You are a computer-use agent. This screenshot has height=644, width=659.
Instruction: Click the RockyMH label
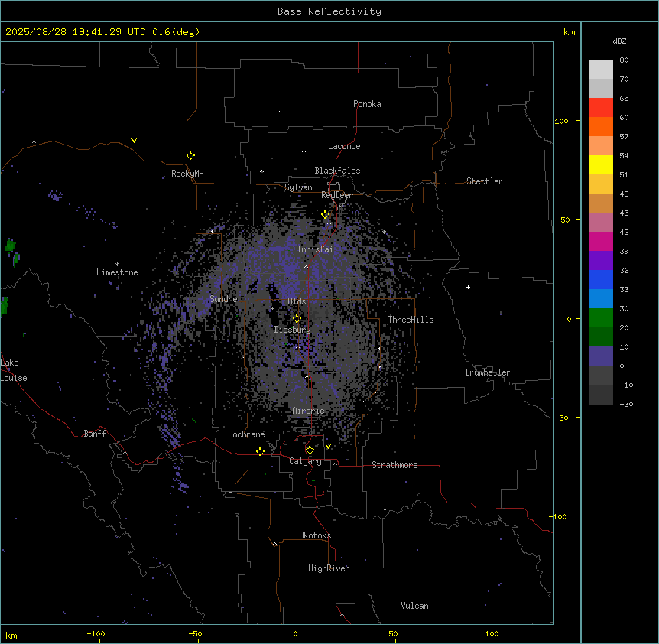(x=187, y=174)
